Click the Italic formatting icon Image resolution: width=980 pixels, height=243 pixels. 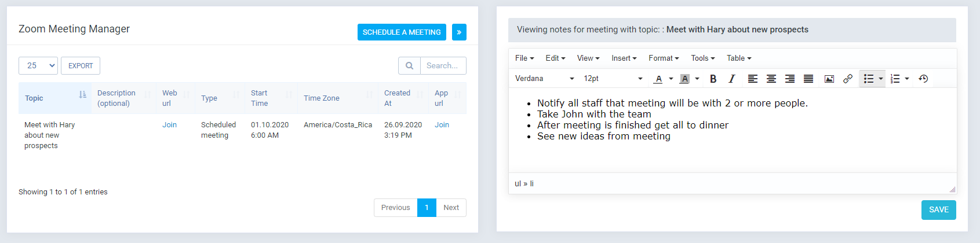(731, 79)
